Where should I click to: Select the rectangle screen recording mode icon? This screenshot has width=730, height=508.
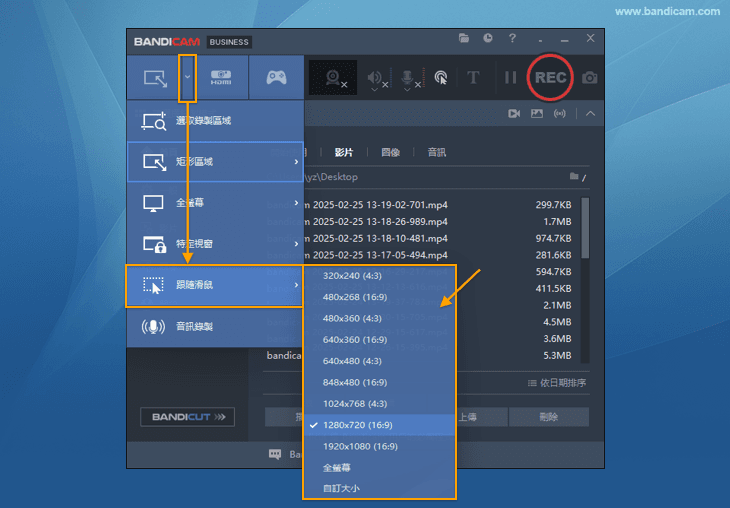[x=155, y=78]
